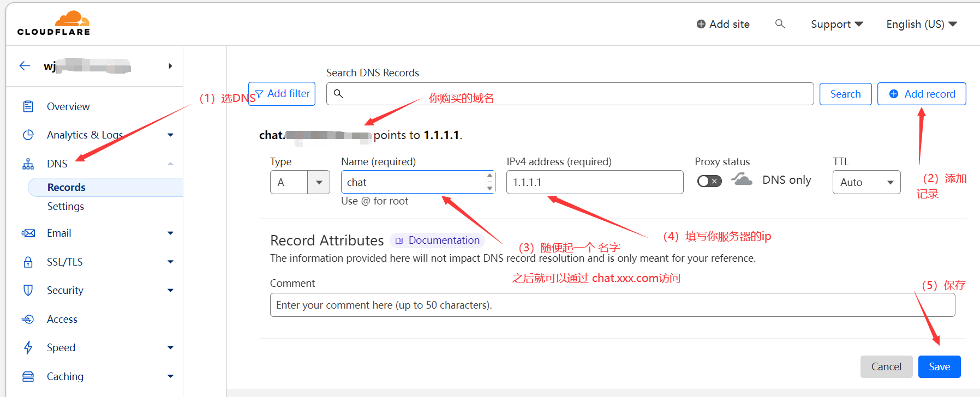Expand the Speed submenu chevron
Image resolution: width=980 pixels, height=397 pixels.
tap(170, 347)
